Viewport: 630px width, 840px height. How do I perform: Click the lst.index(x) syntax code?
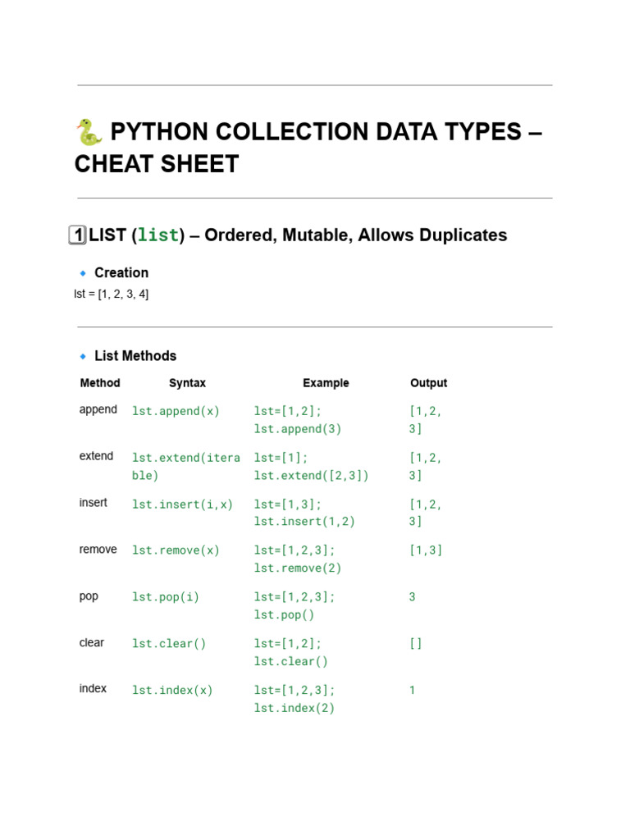pos(172,691)
